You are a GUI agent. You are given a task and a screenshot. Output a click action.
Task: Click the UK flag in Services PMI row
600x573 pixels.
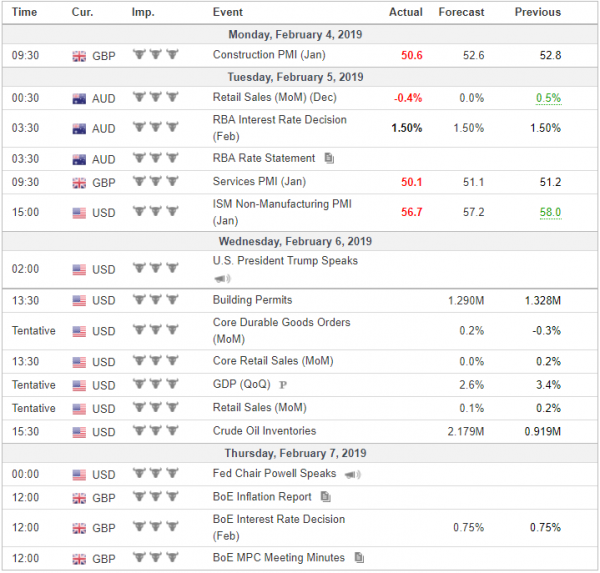click(79, 183)
